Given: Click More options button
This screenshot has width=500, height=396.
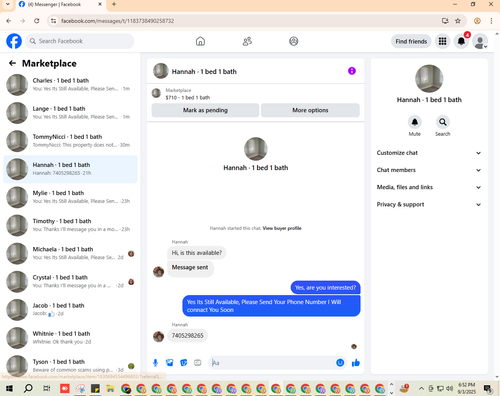Looking at the screenshot, I should click(310, 110).
